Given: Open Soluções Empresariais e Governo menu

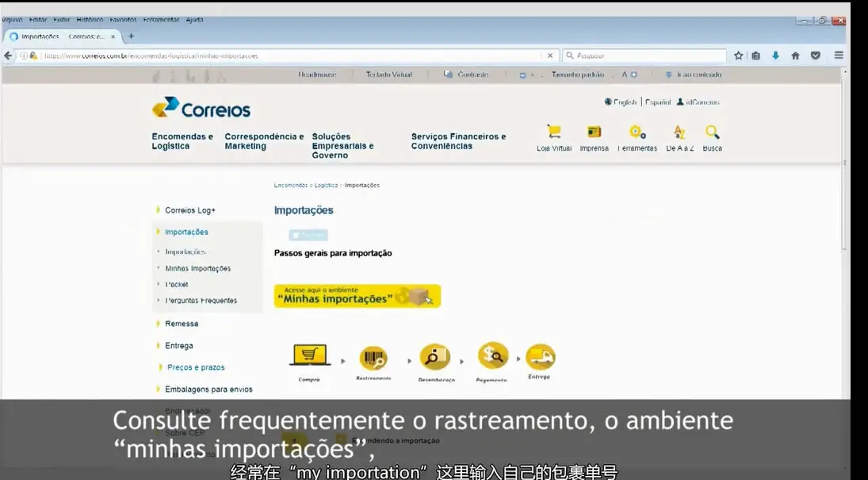Looking at the screenshot, I should click(342, 146).
